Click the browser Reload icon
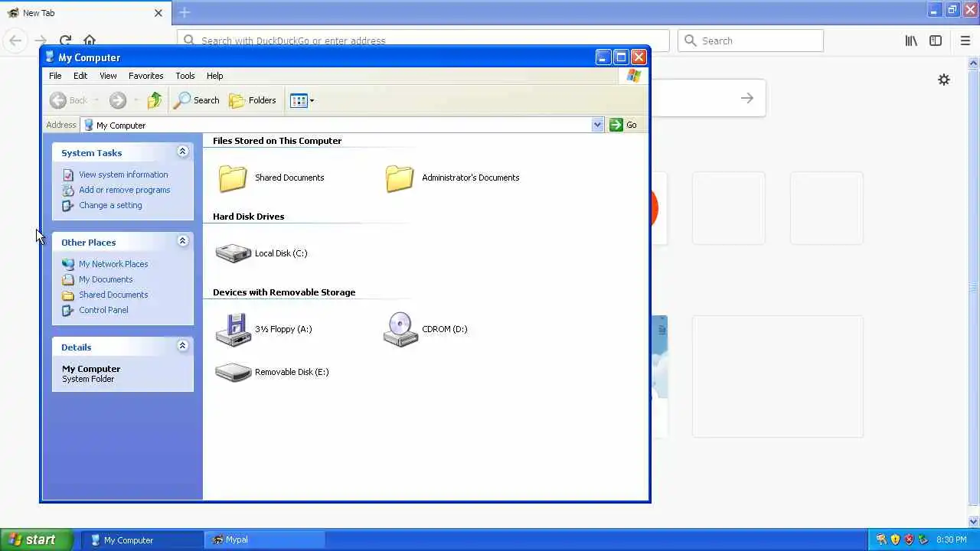Image resolution: width=980 pixels, height=551 pixels. (x=65, y=41)
